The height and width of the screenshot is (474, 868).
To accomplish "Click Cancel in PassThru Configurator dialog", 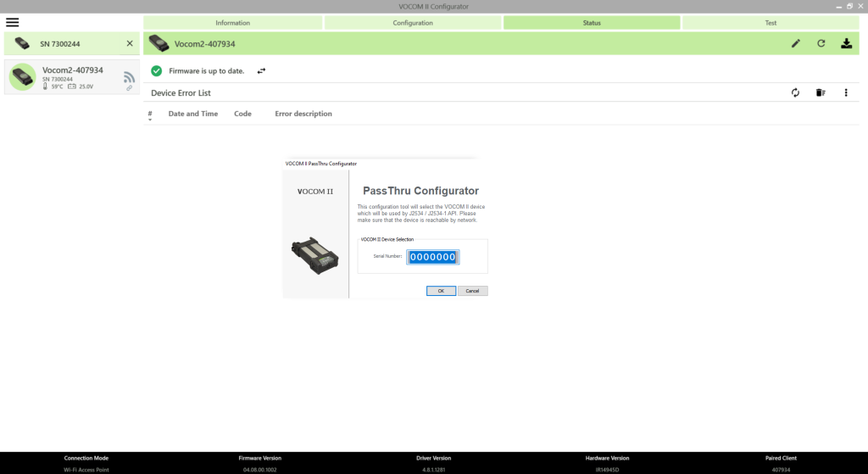I will pos(472,291).
